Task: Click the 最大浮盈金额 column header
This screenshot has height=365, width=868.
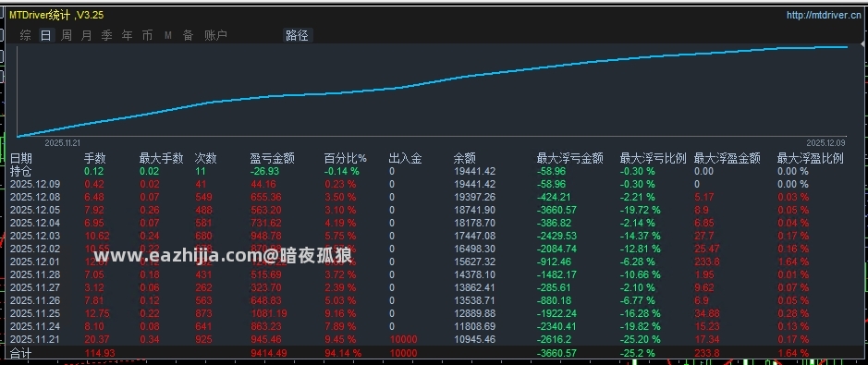Action: pos(727,159)
